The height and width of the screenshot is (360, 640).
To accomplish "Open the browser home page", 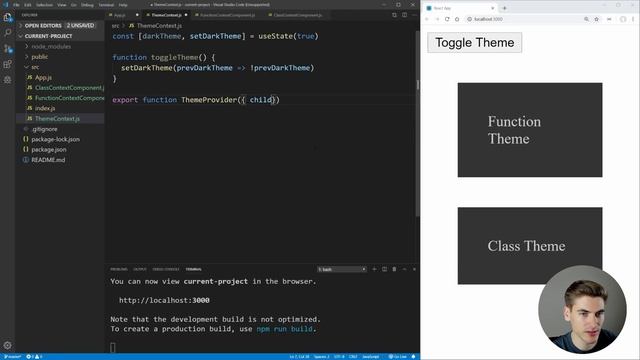I will pos(457,19).
